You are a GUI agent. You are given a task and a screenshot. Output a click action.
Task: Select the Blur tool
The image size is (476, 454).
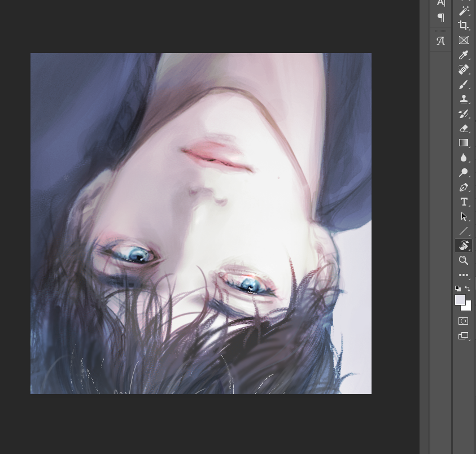(x=463, y=158)
